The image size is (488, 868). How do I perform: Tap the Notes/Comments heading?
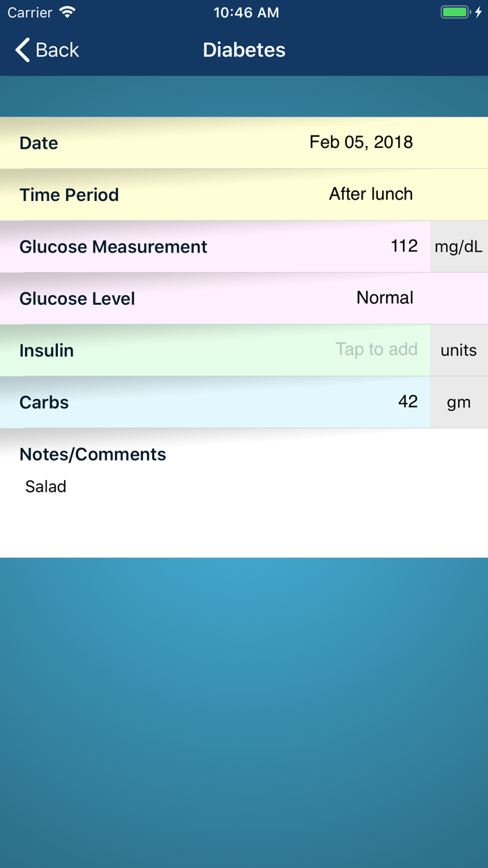(x=93, y=454)
